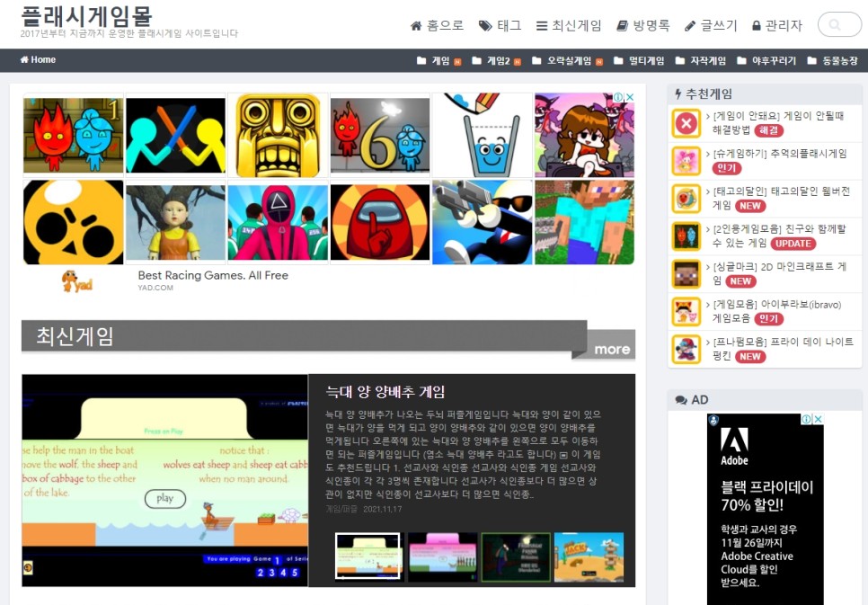Image resolution: width=868 pixels, height=605 pixels.
Task: Go to 홈으로 in the top menu
Action: (437, 25)
